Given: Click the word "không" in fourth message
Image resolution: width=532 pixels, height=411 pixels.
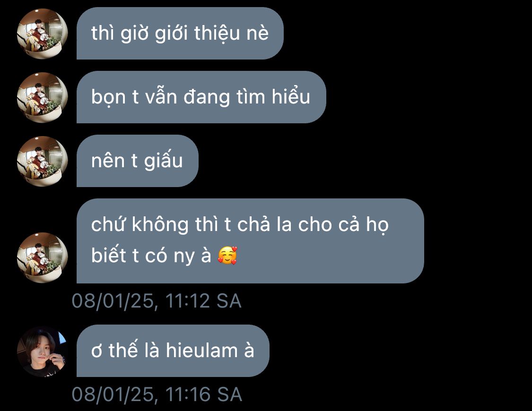Looking at the screenshot, I should pyautogui.click(x=160, y=225).
